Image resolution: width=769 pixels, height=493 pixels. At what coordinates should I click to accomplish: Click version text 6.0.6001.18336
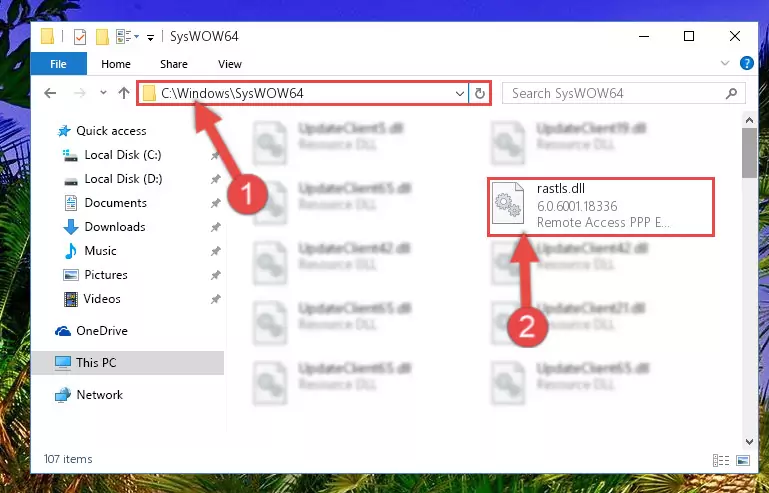click(x=577, y=206)
